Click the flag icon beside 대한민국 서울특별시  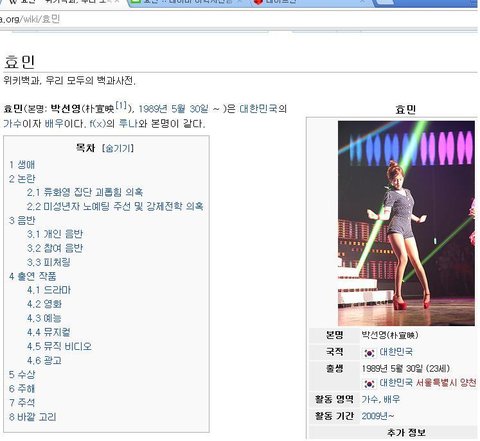click(369, 383)
